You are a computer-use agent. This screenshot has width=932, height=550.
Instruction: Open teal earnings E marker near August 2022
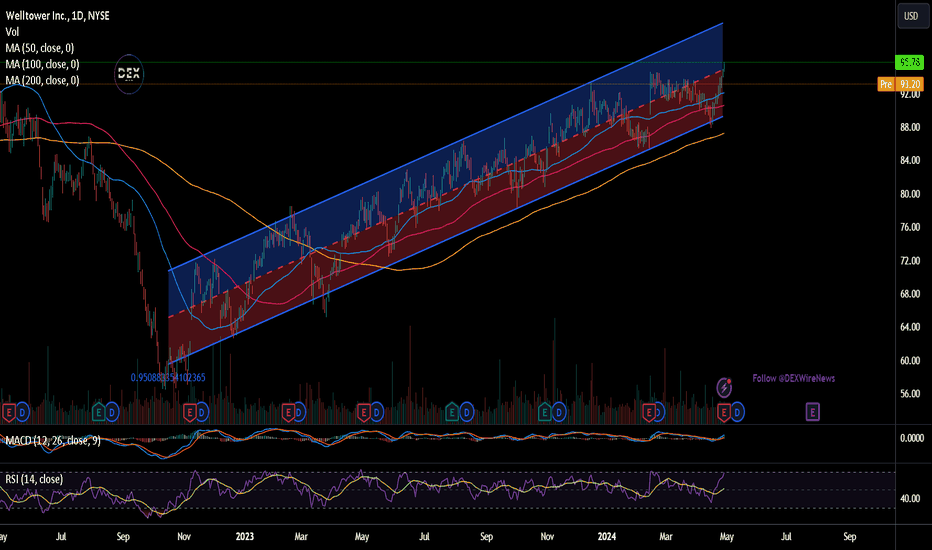tap(99, 411)
